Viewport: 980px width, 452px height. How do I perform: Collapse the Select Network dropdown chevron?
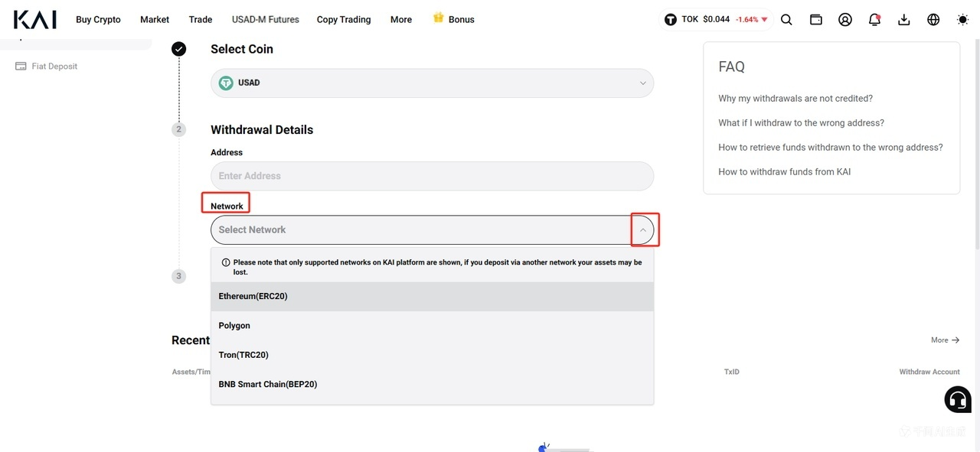click(x=643, y=229)
